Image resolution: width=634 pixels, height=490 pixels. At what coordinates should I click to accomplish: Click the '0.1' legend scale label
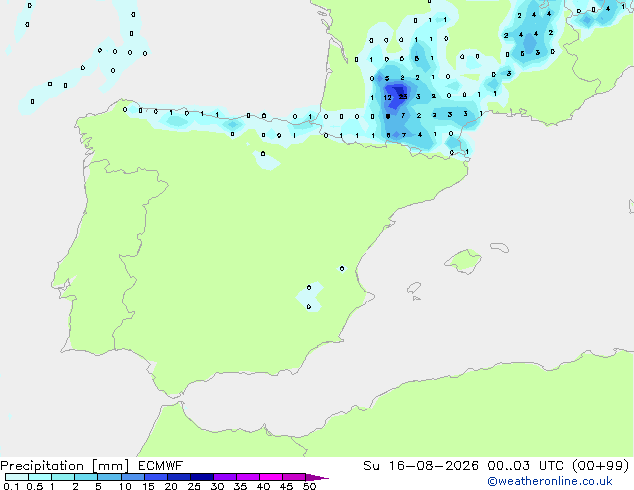(x=11, y=486)
